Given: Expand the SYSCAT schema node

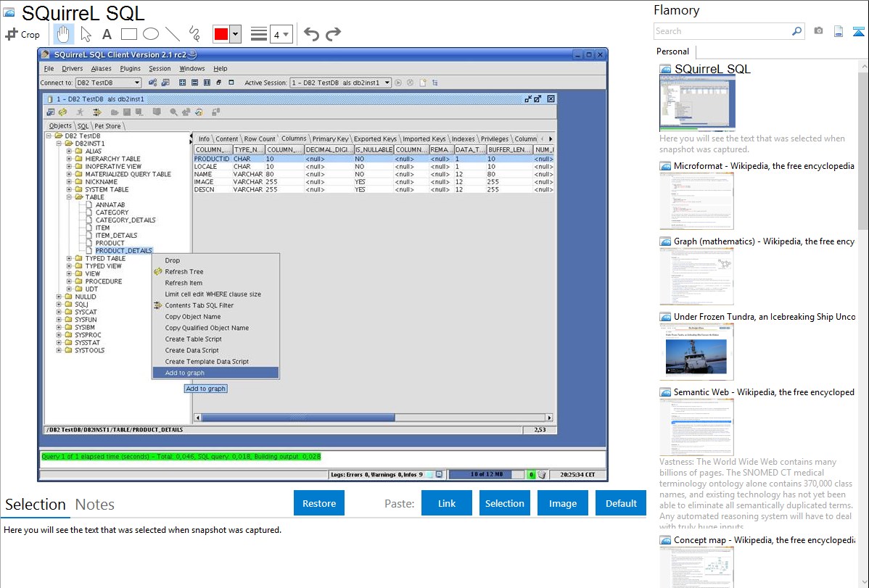Looking at the screenshot, I should pyautogui.click(x=59, y=312).
